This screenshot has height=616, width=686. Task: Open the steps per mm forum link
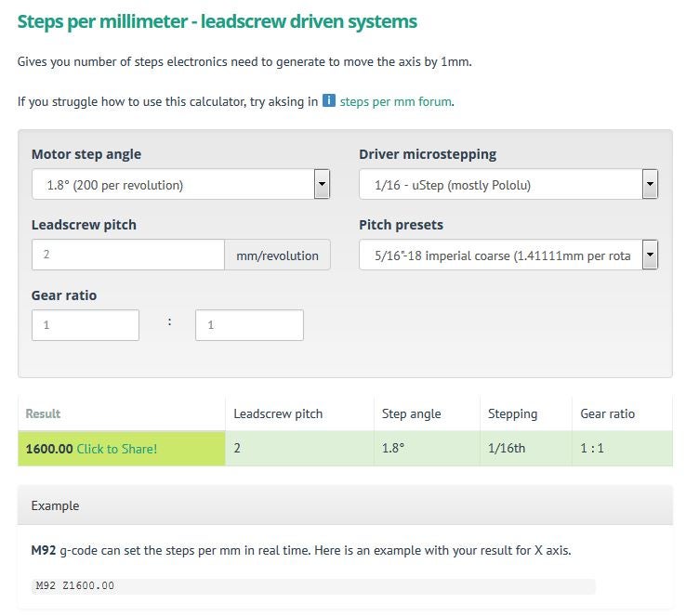396,101
